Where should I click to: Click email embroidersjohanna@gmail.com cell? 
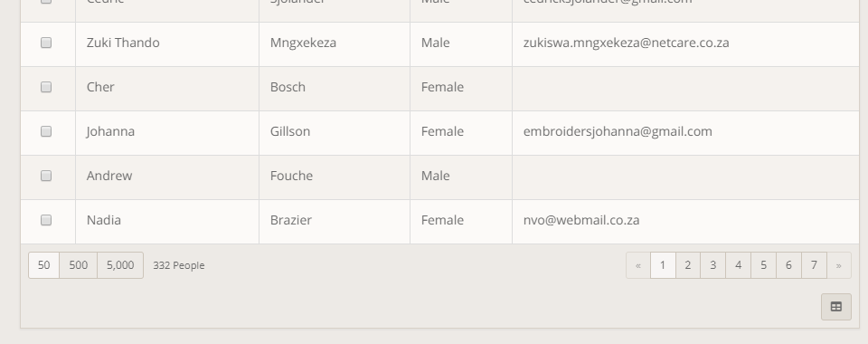point(685,133)
